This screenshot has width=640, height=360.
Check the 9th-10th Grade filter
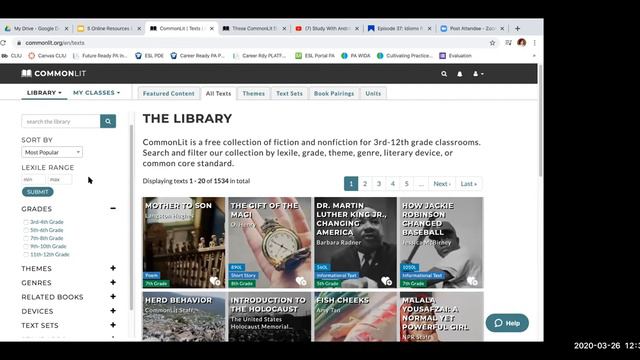26,247
